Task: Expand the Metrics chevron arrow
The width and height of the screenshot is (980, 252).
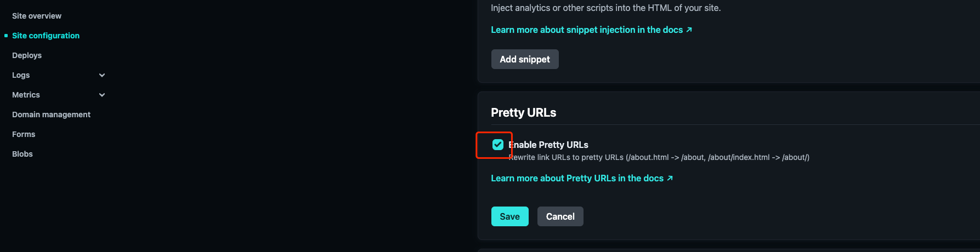Action: point(102,95)
